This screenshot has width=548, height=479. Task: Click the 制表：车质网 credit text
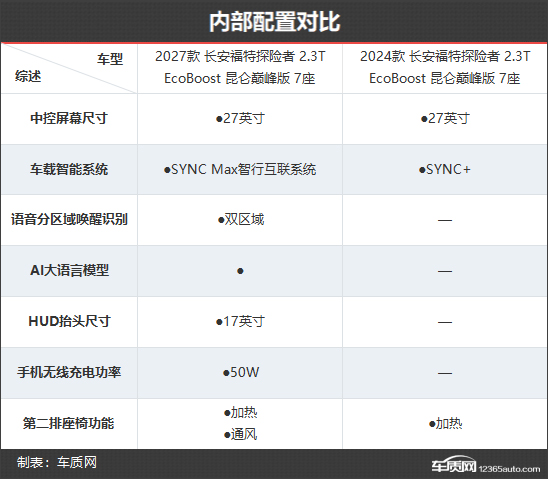pos(57,462)
